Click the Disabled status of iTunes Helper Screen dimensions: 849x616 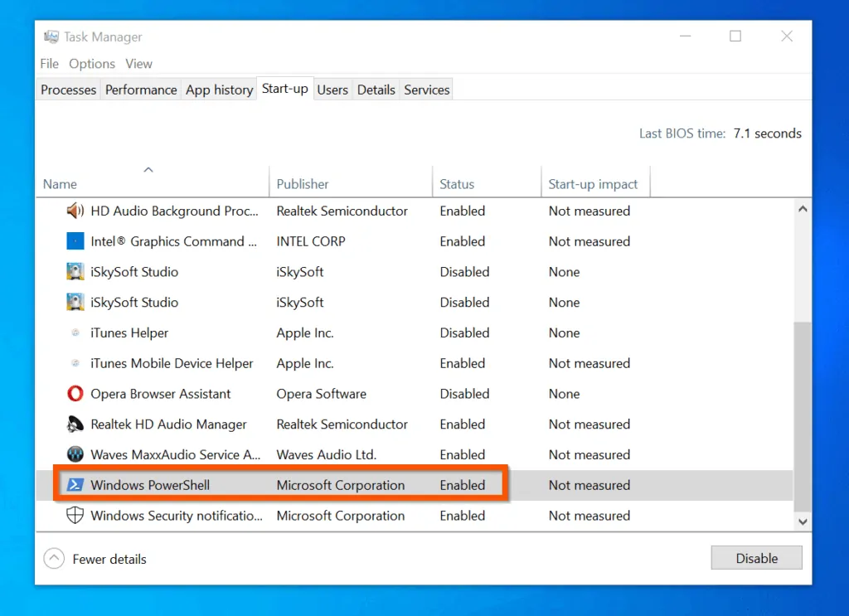[464, 333]
